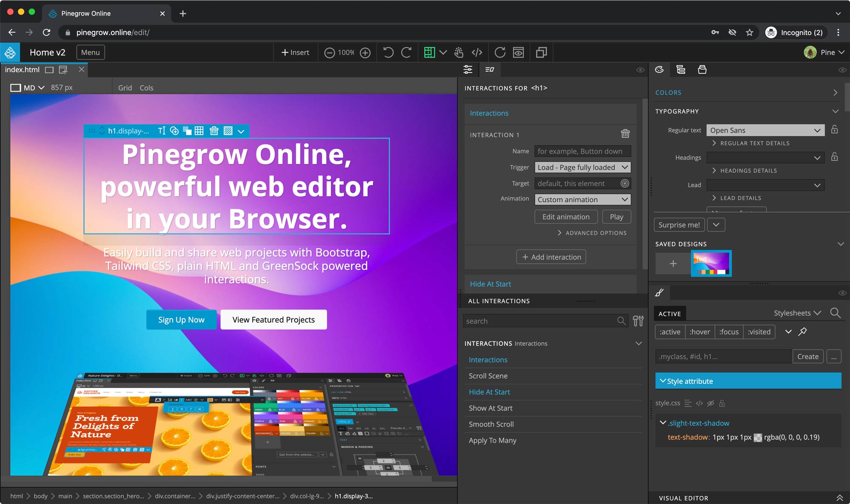
Task: Click the pin icon beside pseudo-class buttons
Action: [x=802, y=332]
